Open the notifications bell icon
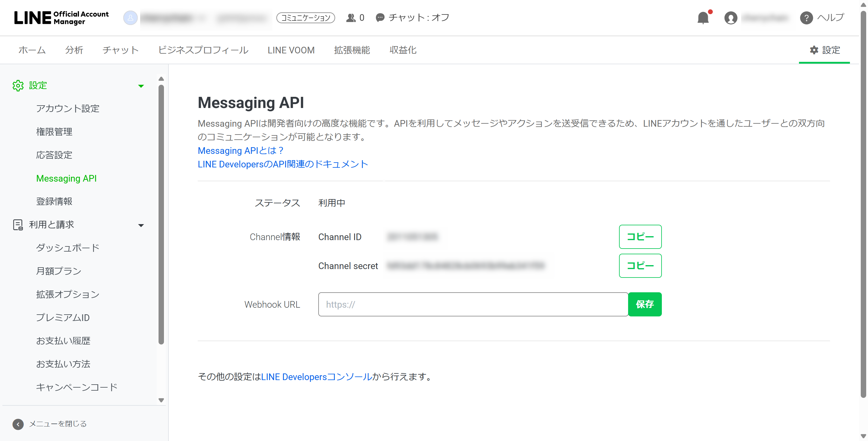The height and width of the screenshot is (441, 868). click(703, 17)
